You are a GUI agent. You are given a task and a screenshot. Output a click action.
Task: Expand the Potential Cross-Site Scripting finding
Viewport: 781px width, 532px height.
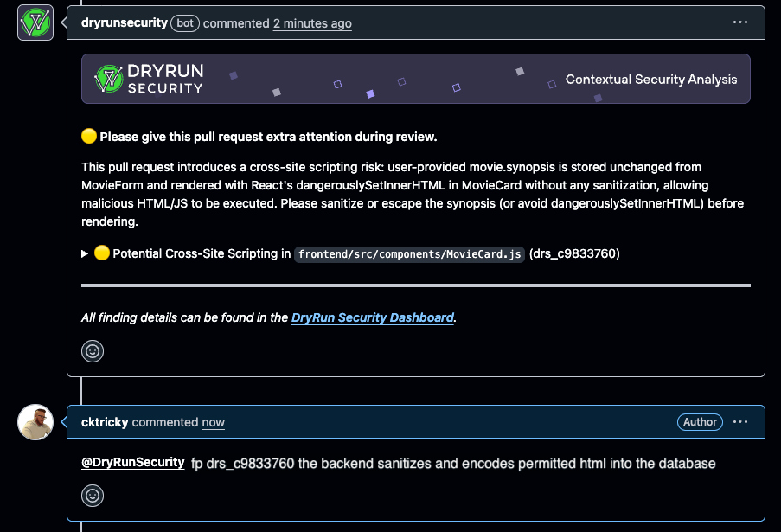85,254
